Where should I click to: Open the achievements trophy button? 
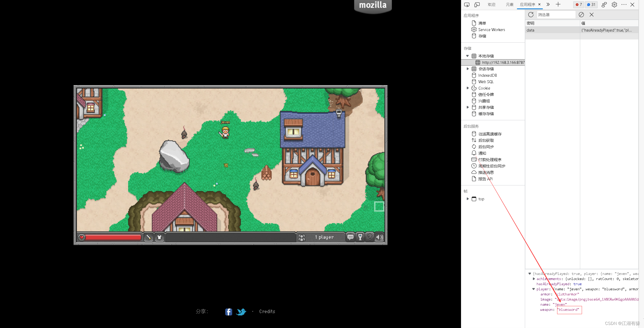coord(360,237)
